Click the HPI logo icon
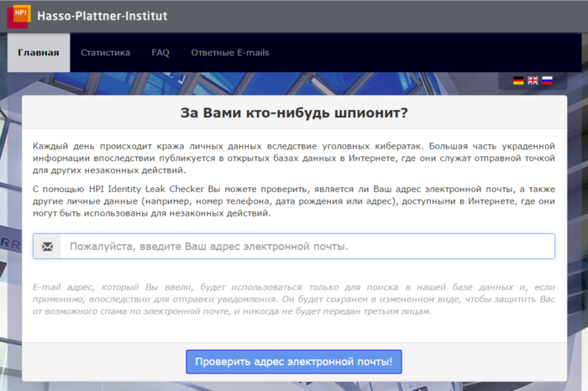 point(18,16)
